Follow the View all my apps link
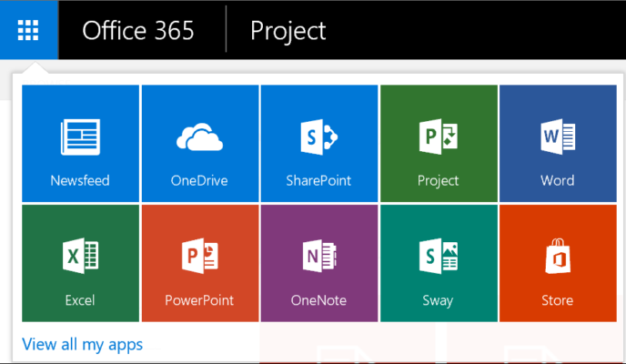Viewport: 626px width, 364px height. click(x=82, y=345)
